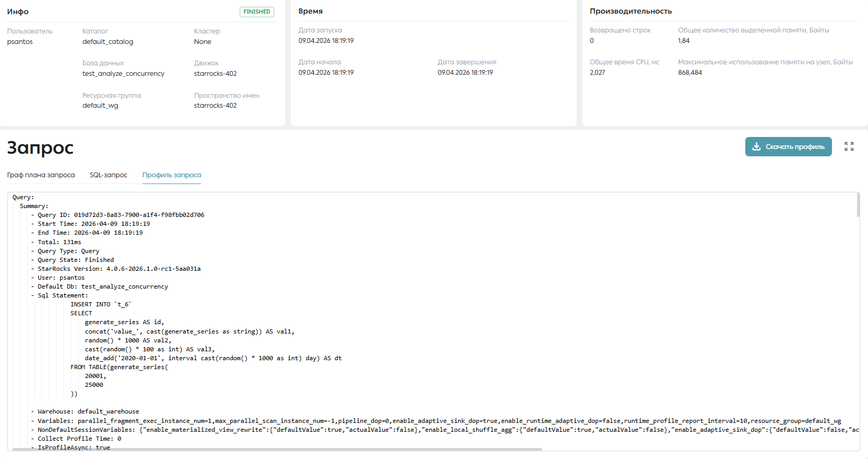Select the Профиль запроса tab

(x=172, y=175)
